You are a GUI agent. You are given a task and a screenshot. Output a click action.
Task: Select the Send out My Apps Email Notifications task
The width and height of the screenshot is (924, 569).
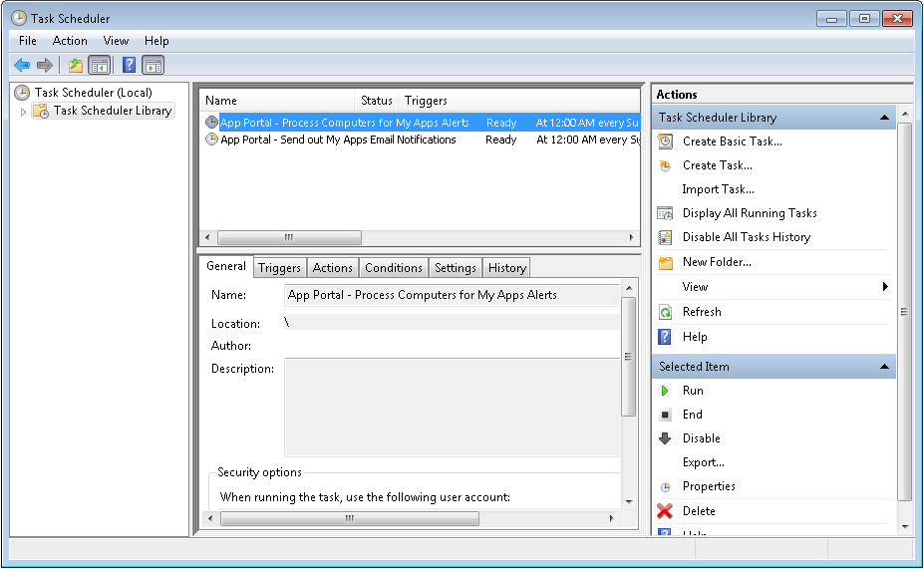pos(337,141)
